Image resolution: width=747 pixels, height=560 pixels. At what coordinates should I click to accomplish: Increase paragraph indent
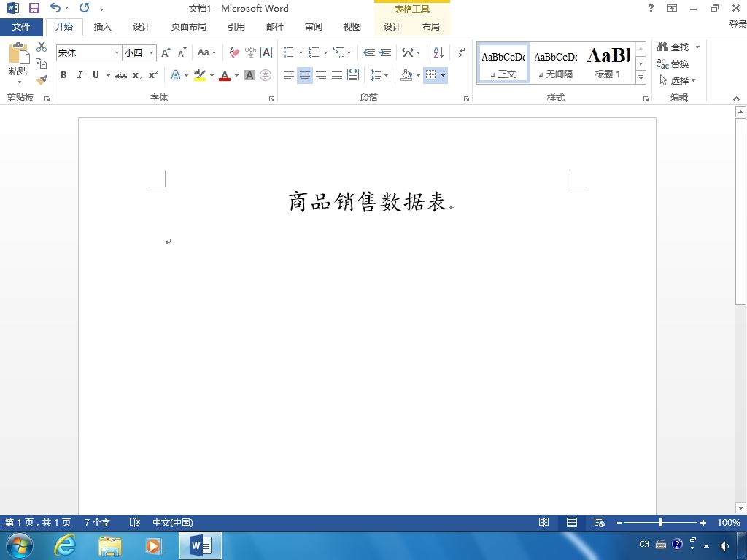[385, 52]
